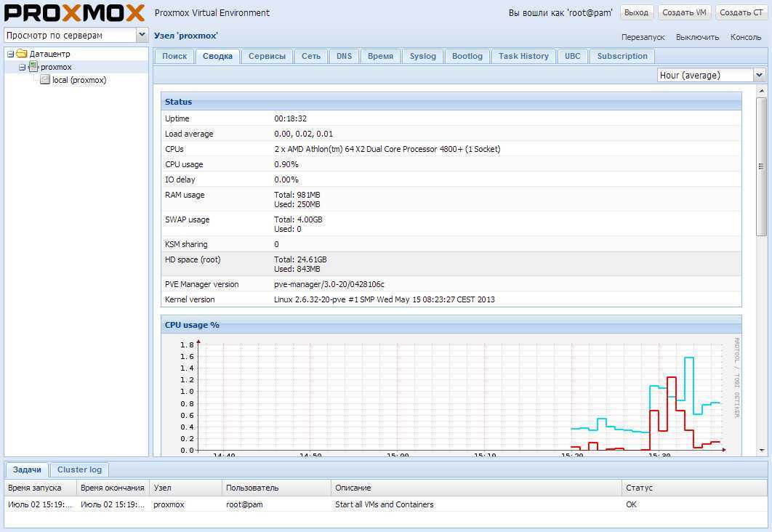Click the Load average value
Viewport: 772px width, 532px height.
point(303,134)
